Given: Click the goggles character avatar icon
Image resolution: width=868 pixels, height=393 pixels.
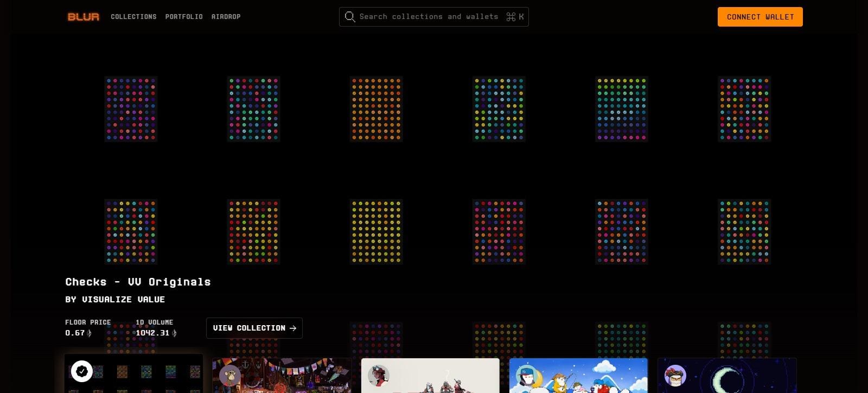Looking at the screenshot, I should (675, 375).
